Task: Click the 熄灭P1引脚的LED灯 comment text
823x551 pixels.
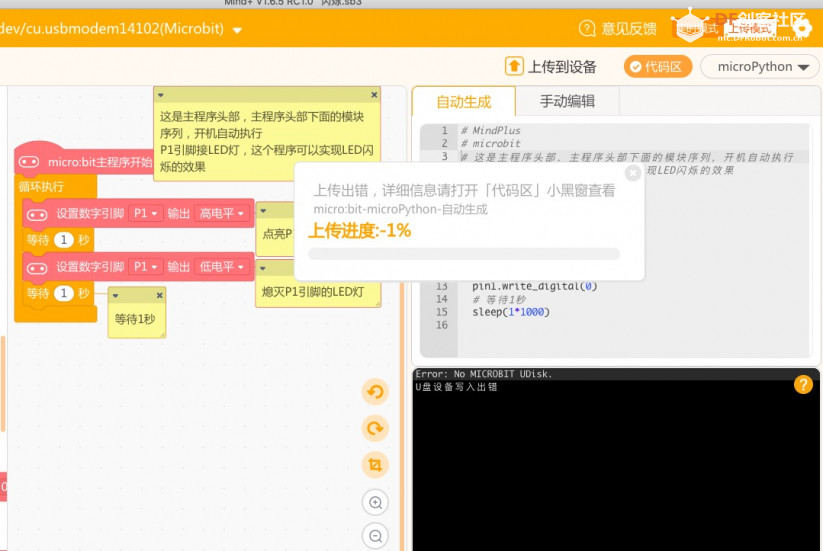Action: coord(313,292)
